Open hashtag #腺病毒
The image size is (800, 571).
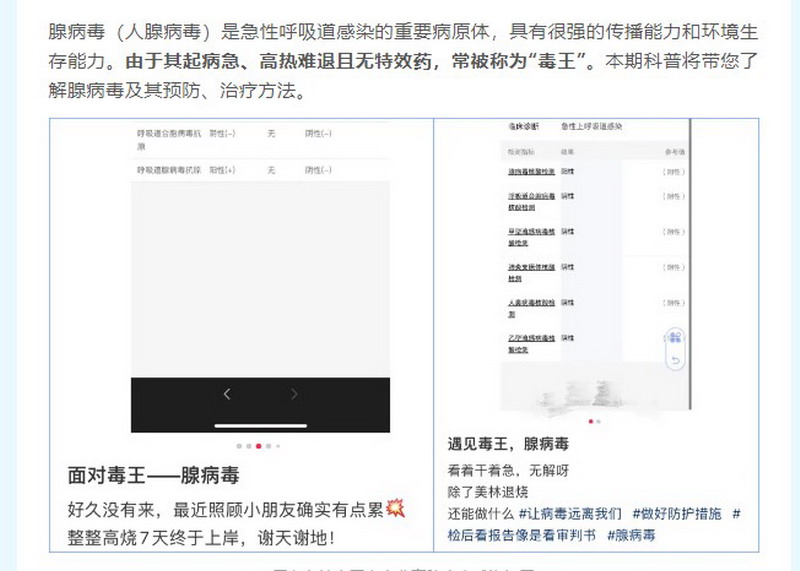[x=631, y=535]
